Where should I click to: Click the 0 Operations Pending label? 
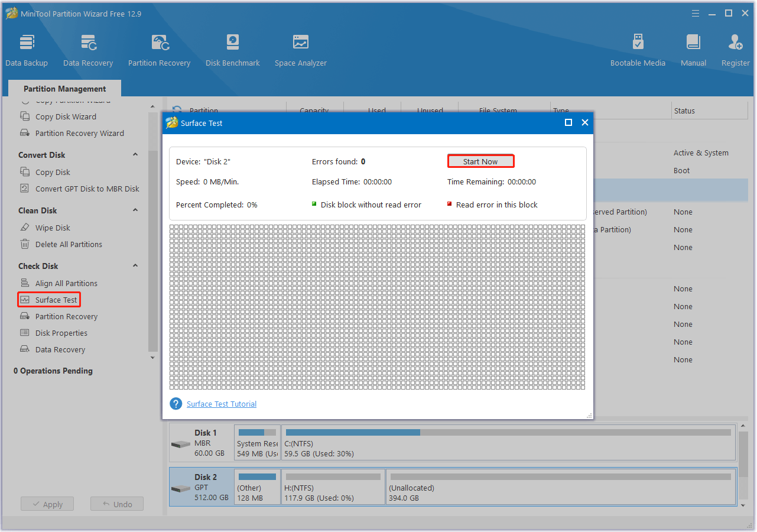coord(53,371)
